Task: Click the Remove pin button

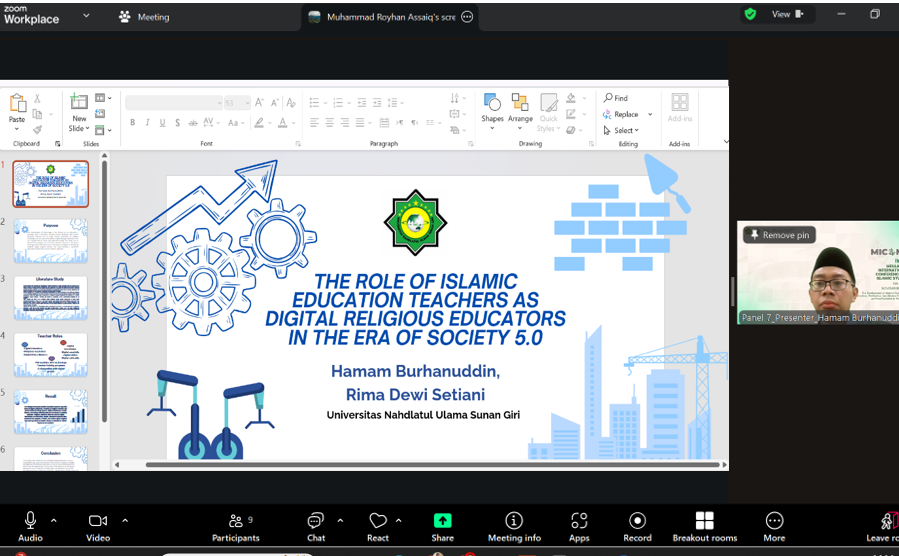Action: 779,235
